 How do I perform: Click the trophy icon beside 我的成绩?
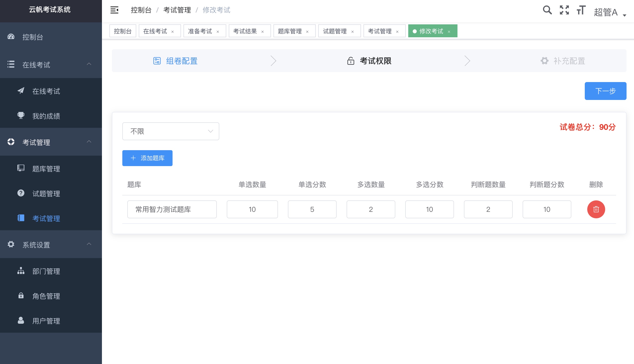[20, 116]
